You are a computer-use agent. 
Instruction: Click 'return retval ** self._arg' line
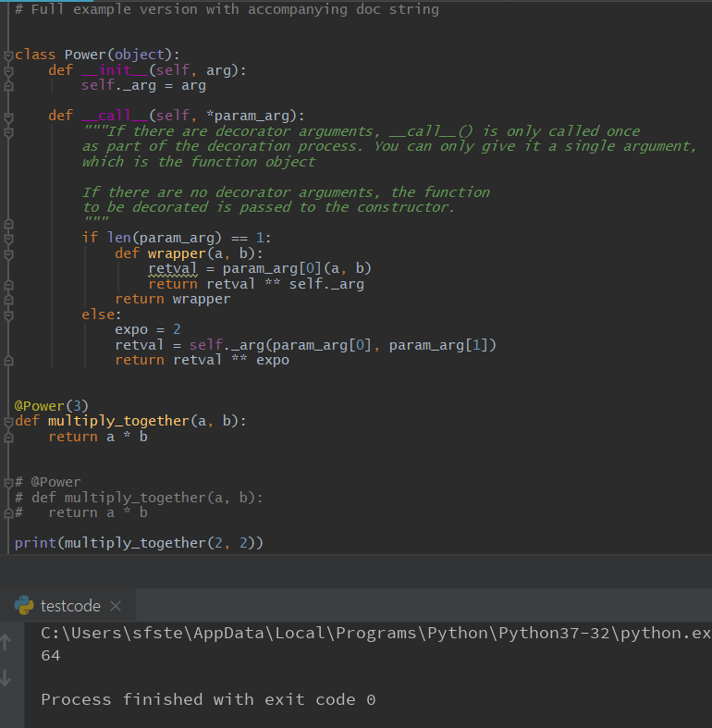tap(256, 284)
